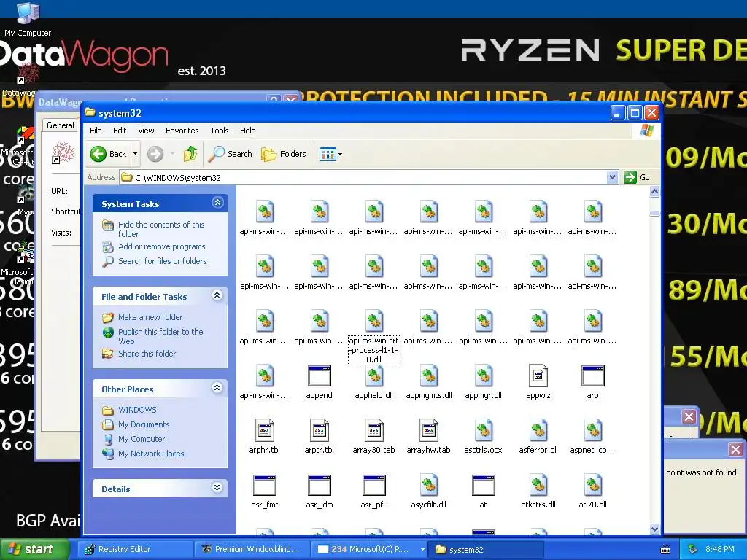The width and height of the screenshot is (747, 560).
Task: Click Hide the contents of this folder
Action: click(x=161, y=229)
